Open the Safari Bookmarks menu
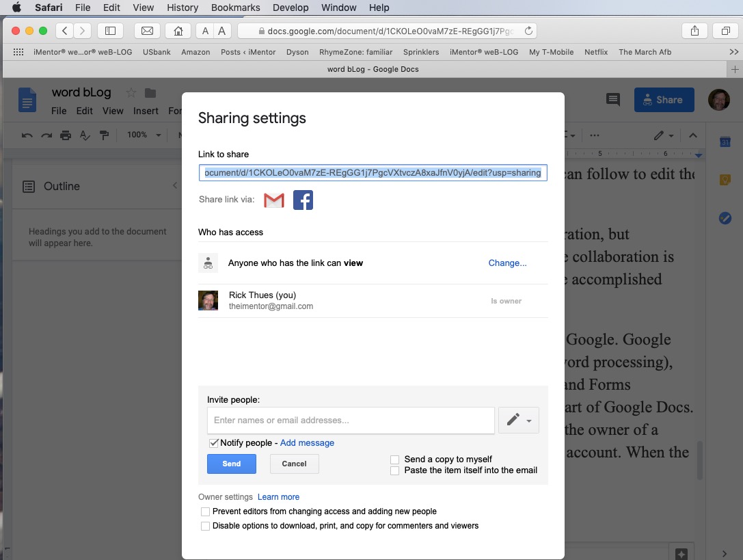The height and width of the screenshot is (560, 743). [x=236, y=8]
